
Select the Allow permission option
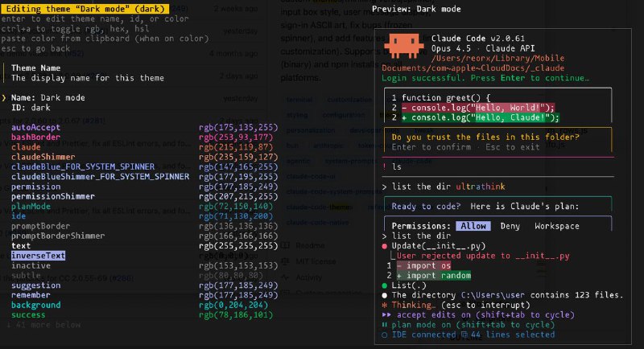[473, 226]
